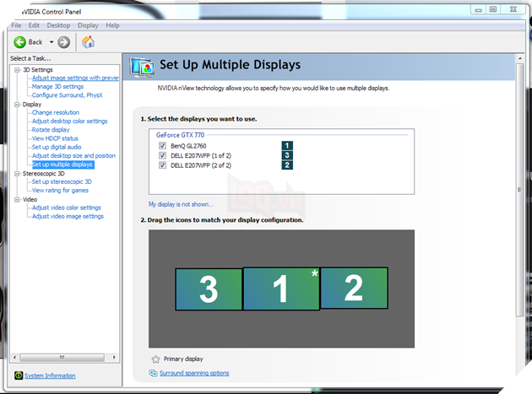Collapse the Video tree node
Image resolution: width=532 pixels, height=394 pixels.
(x=17, y=199)
